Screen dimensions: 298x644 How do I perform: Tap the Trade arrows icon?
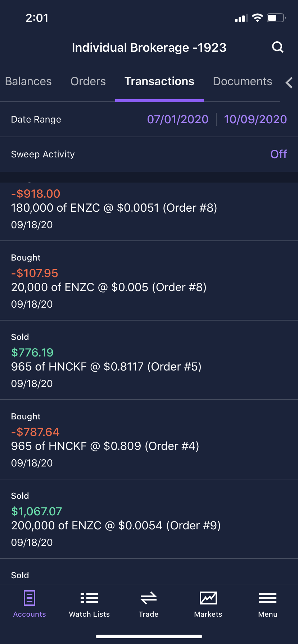[149, 598]
